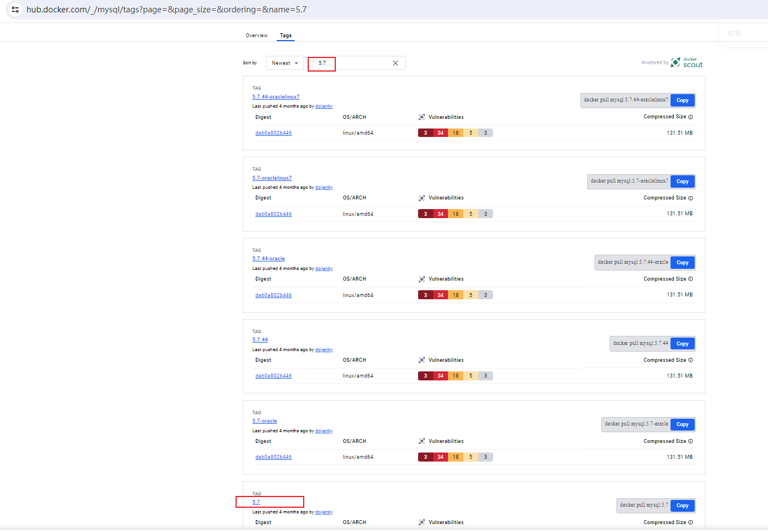Copy the pull command for 5.7-oraclelinux7

point(682,181)
